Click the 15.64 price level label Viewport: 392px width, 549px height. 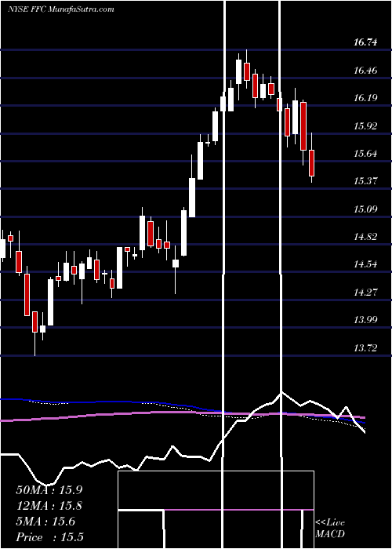(x=365, y=154)
